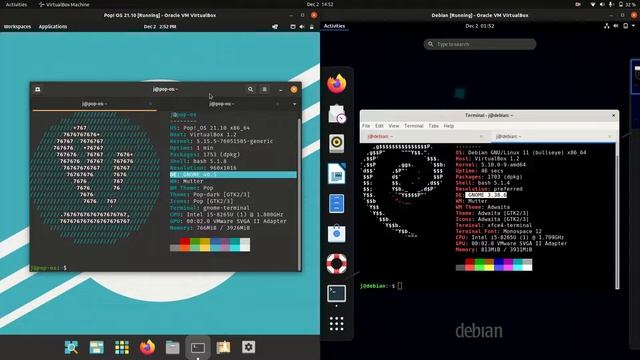Image resolution: width=640 pixels, height=360 pixels.
Task: Click Pop!_OS panel clock Dec 2 2:52 PM
Action: coord(160,27)
